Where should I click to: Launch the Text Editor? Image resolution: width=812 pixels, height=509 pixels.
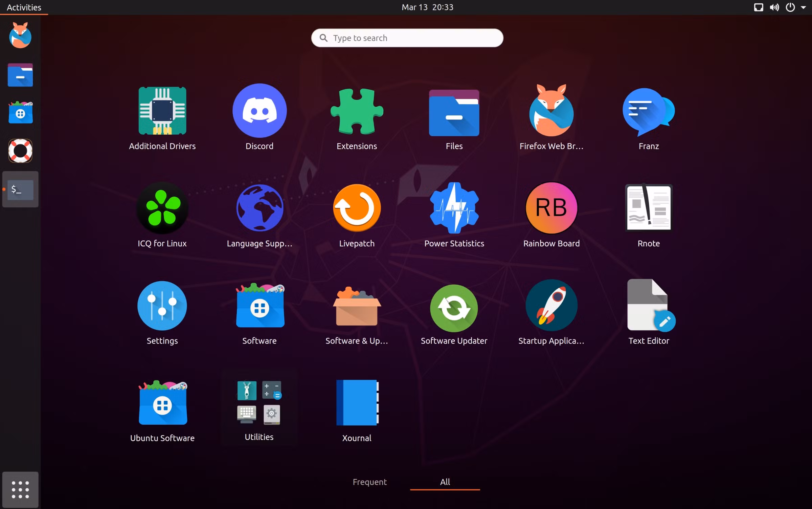click(x=651, y=305)
